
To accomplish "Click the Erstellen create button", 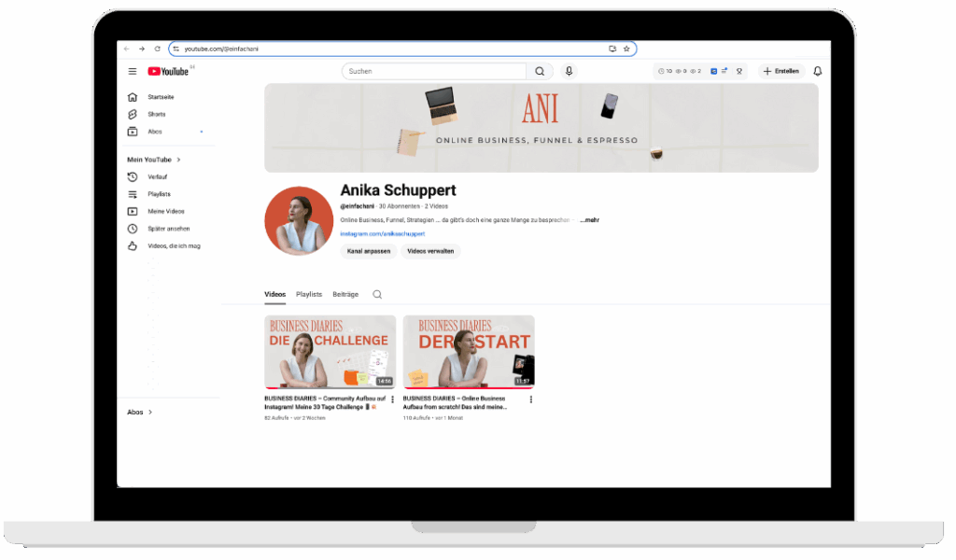I will 781,72.
